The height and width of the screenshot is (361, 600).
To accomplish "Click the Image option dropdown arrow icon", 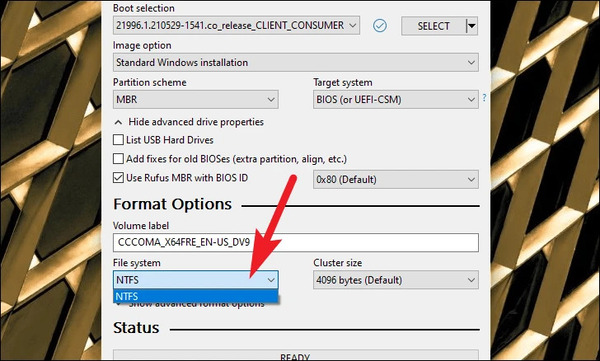I will click(471, 62).
